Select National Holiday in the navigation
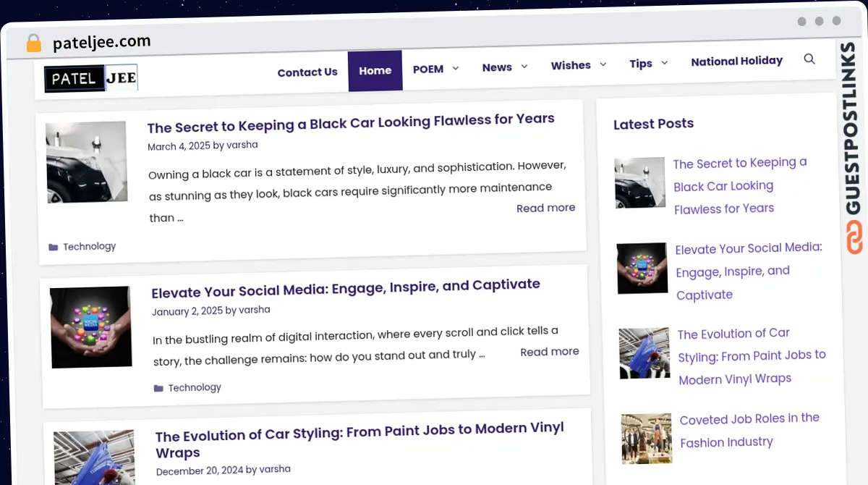This screenshot has height=485, width=868. (x=736, y=61)
